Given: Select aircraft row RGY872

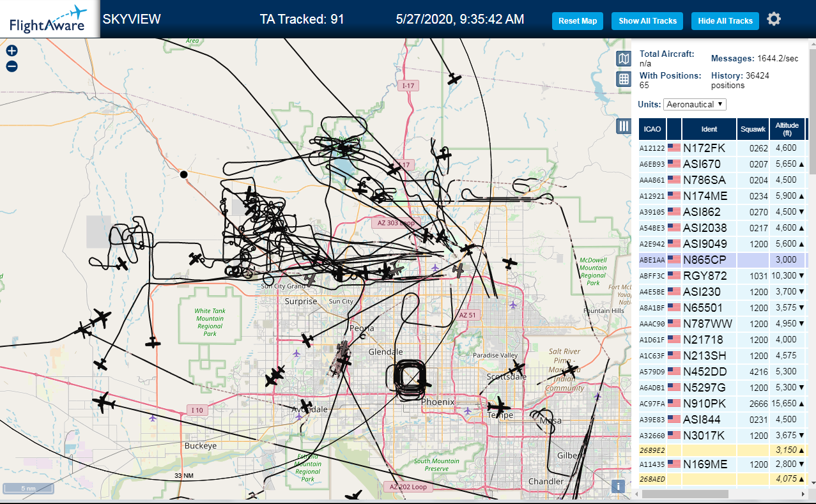Looking at the screenshot, I should [x=722, y=276].
